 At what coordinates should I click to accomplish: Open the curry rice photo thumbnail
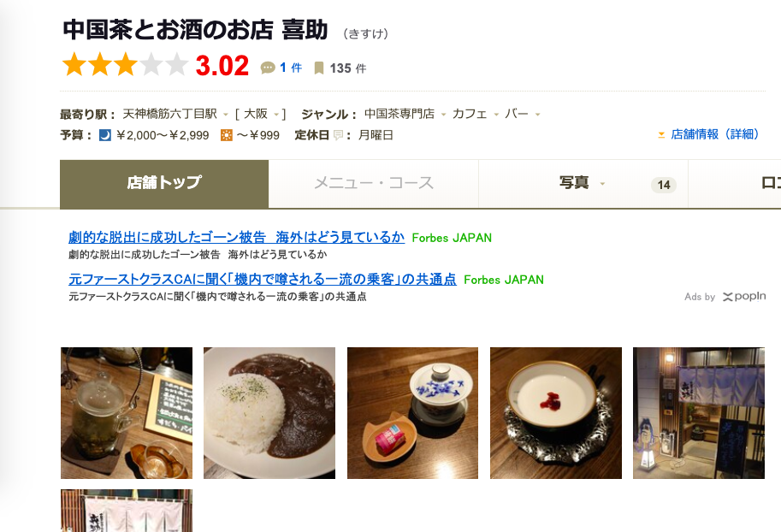tap(269, 413)
